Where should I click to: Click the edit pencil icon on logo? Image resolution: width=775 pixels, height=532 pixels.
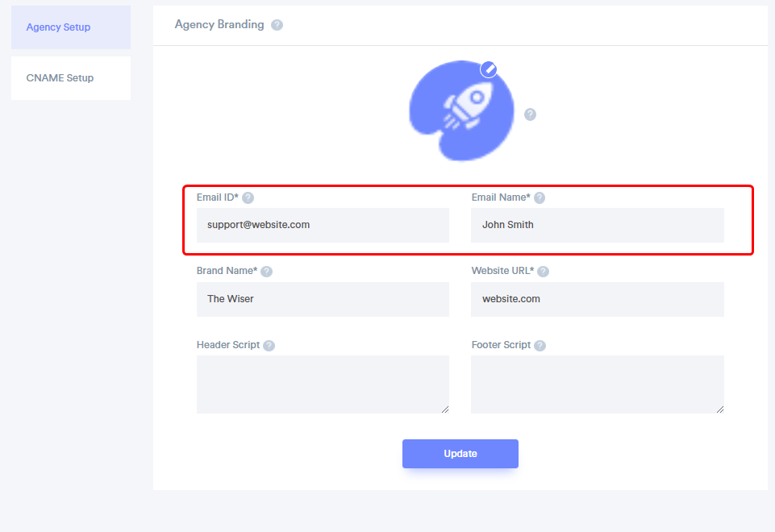[489, 69]
